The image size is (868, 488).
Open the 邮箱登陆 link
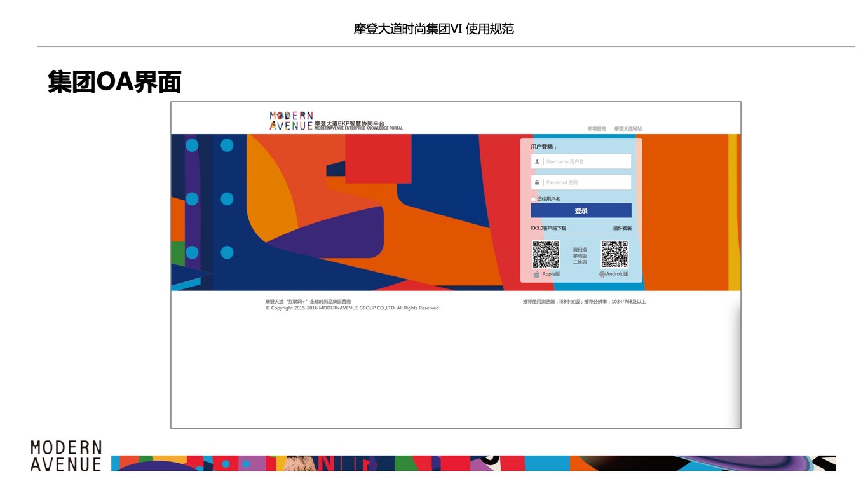597,129
